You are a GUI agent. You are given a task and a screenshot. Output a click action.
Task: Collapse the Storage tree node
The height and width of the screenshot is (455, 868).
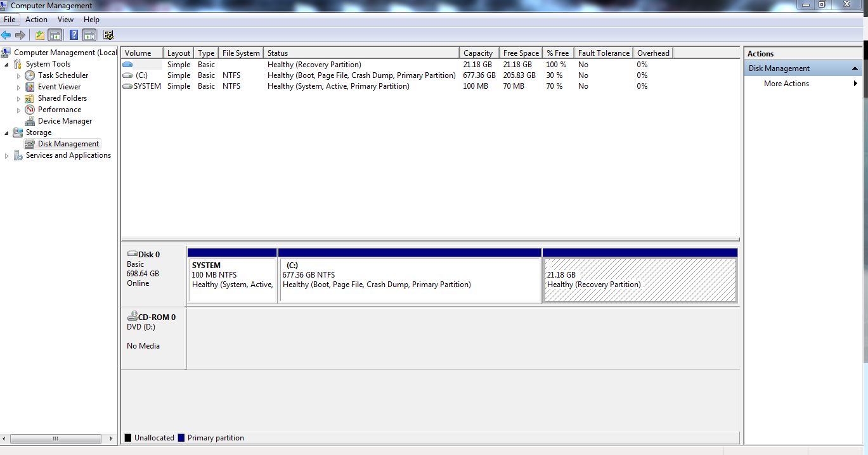[7, 133]
